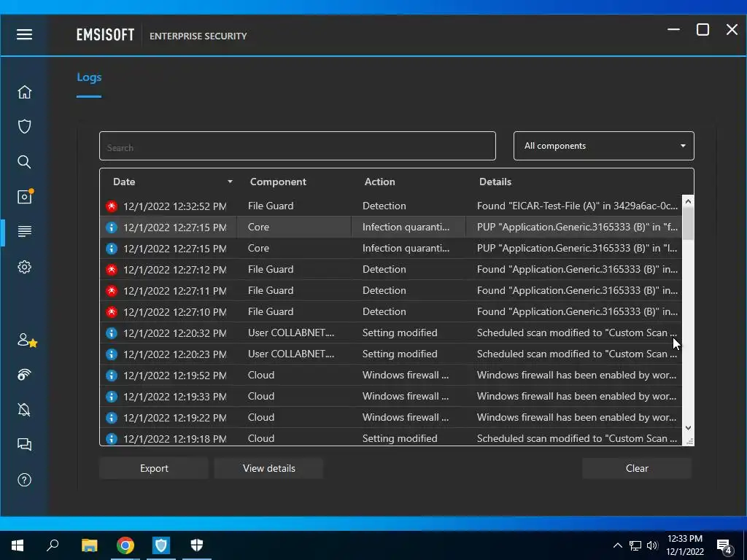The width and height of the screenshot is (747, 560).
Task: Open the taskbar clock showing 12:33 PM
Action: [684, 545]
